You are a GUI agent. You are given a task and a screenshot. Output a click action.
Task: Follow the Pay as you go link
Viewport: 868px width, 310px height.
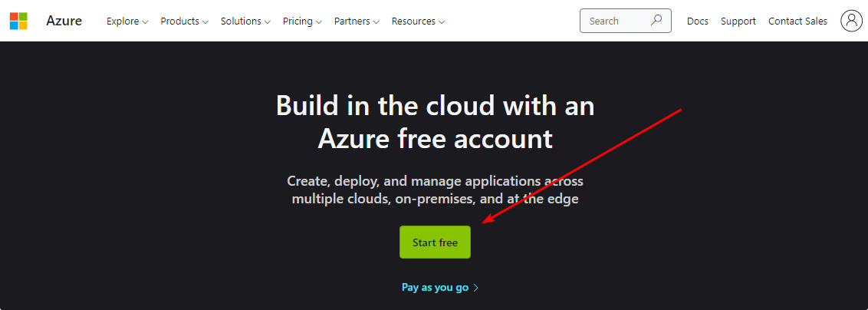[x=435, y=288]
